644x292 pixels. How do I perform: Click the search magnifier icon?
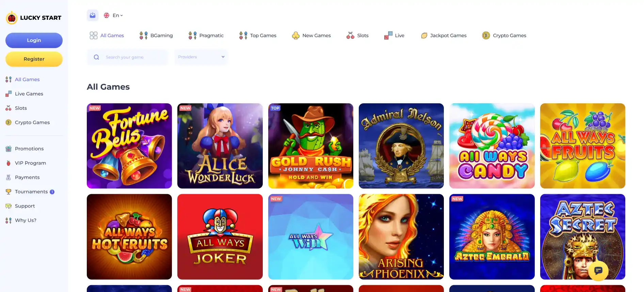[x=96, y=57]
